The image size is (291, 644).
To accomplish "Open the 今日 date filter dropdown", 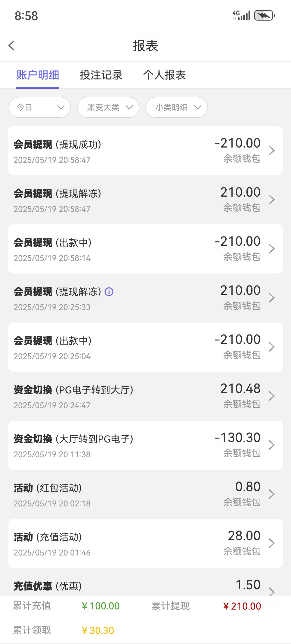I will click(40, 107).
